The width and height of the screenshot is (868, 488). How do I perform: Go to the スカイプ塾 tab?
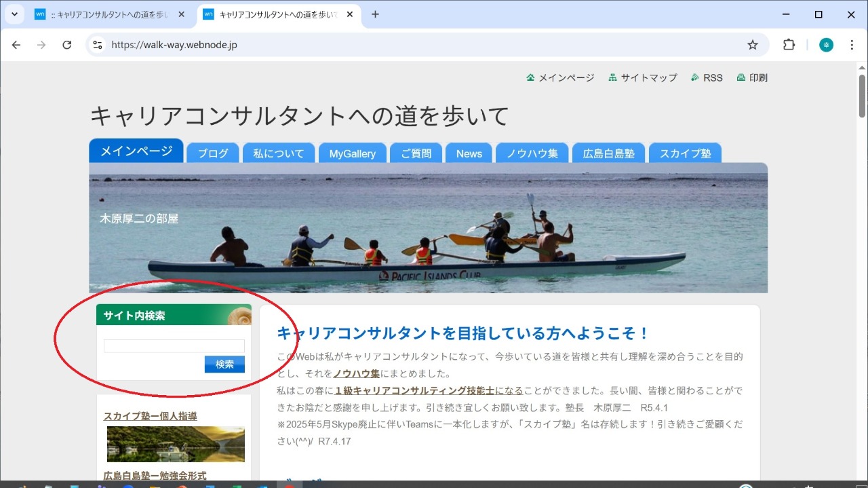(x=685, y=153)
